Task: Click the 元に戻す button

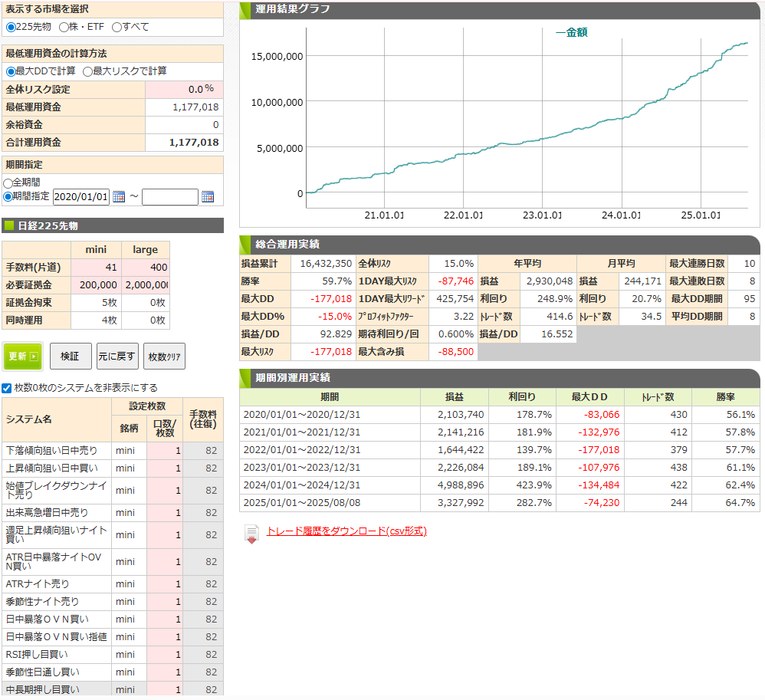Action: pyautogui.click(x=117, y=357)
